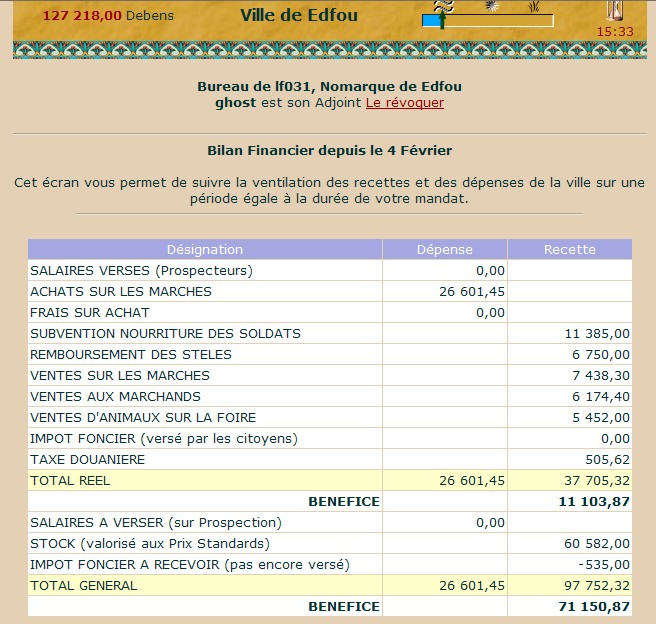
Task: Click the sun season icon
Action: [x=492, y=6]
